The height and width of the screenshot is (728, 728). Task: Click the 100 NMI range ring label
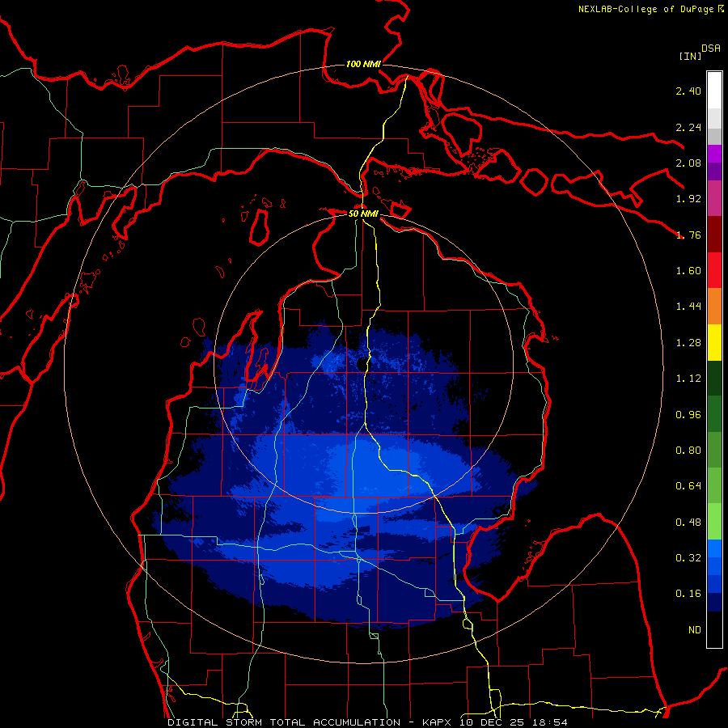point(363,64)
